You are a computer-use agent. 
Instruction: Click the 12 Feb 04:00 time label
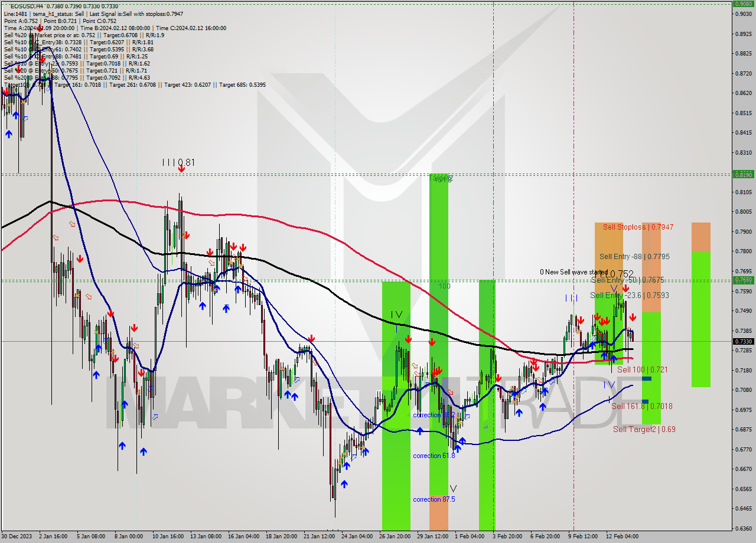coord(621,536)
